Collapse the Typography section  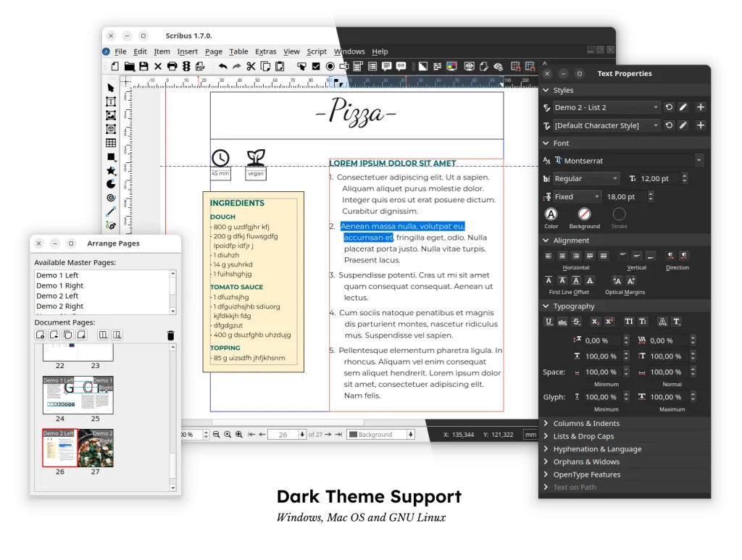pyautogui.click(x=546, y=306)
